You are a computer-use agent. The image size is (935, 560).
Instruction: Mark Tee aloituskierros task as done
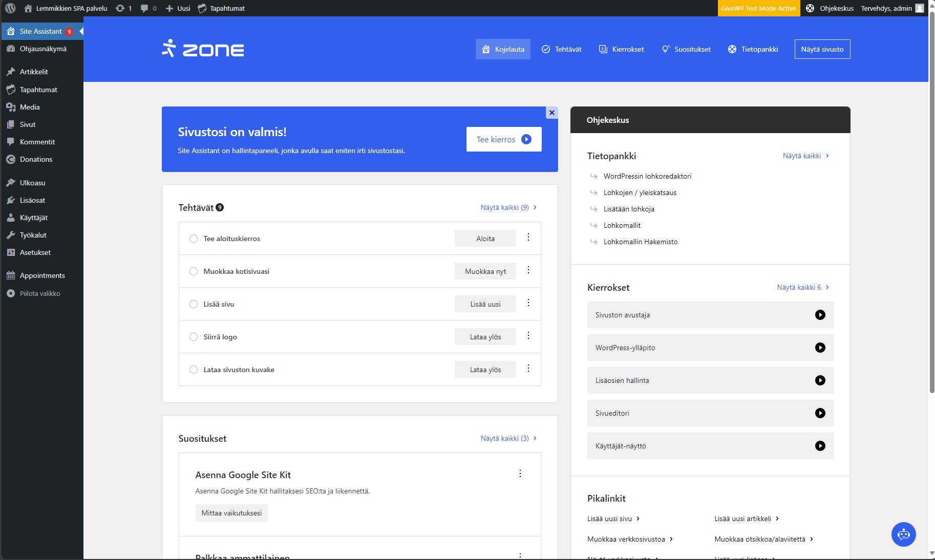tap(194, 239)
